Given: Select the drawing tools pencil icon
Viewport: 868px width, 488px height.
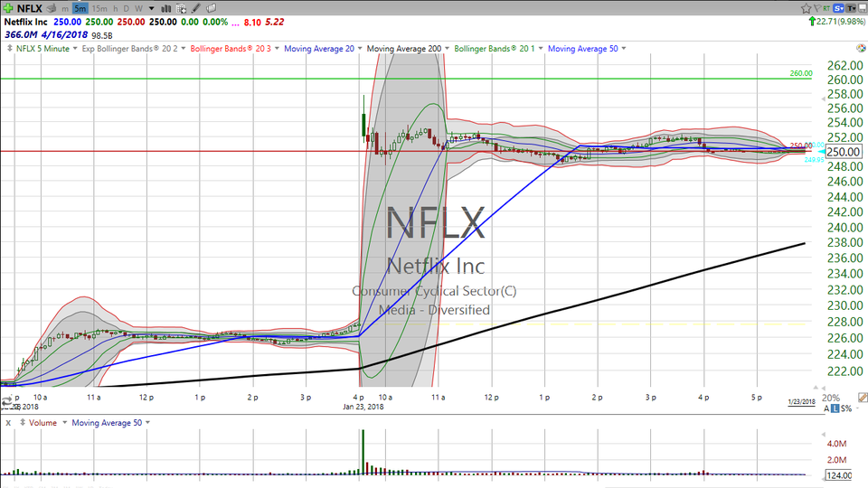Looking at the screenshot, I should click(195, 8).
